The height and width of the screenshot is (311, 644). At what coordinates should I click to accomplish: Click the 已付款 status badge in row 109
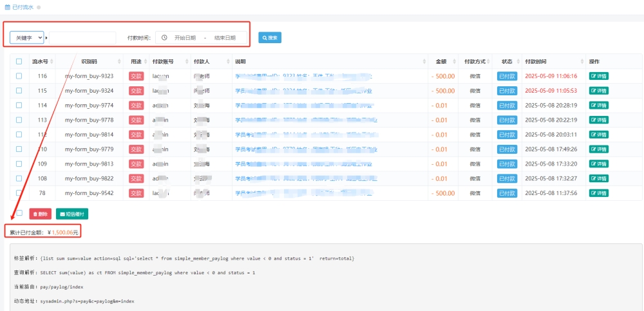[507, 164]
